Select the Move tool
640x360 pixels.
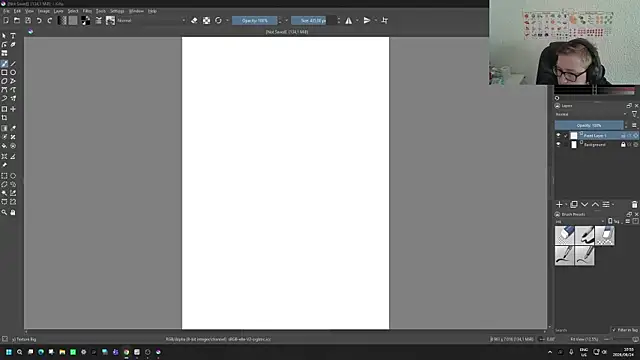click(x=13, y=109)
